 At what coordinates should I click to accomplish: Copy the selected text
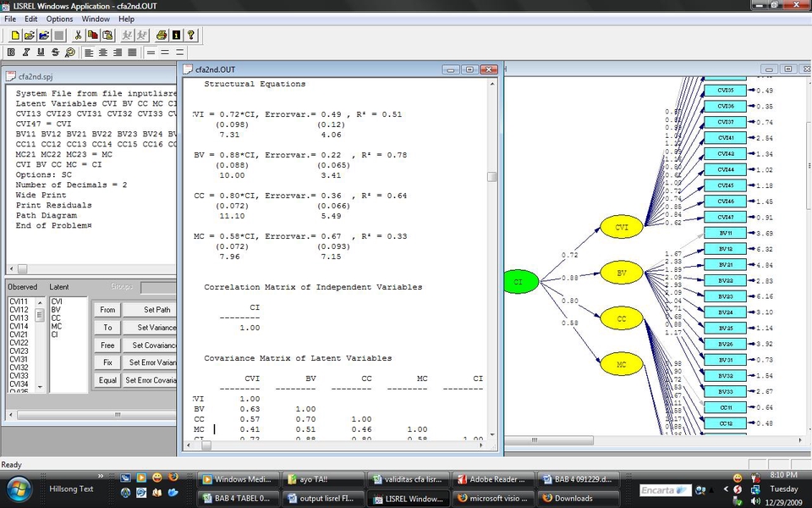93,36
